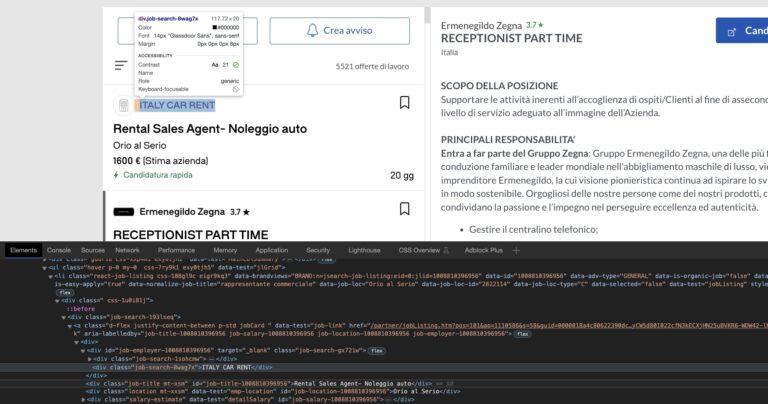Open the Lighthouse tab
768x404 pixels.
363,249
